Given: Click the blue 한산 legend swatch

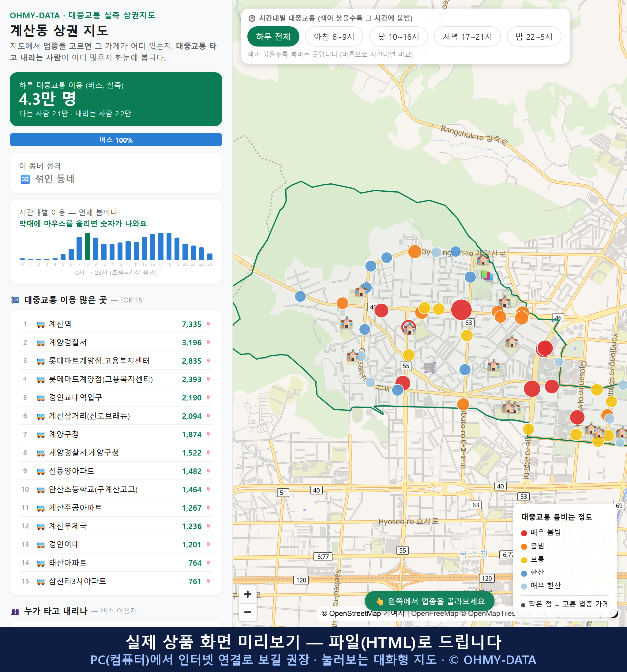Looking at the screenshot, I should [524, 573].
